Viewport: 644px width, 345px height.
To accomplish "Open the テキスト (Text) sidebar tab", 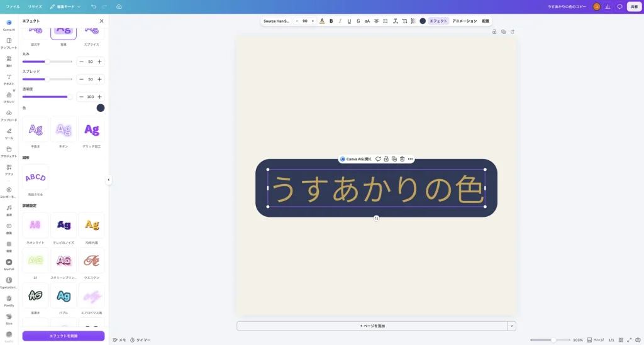I will point(9,79).
